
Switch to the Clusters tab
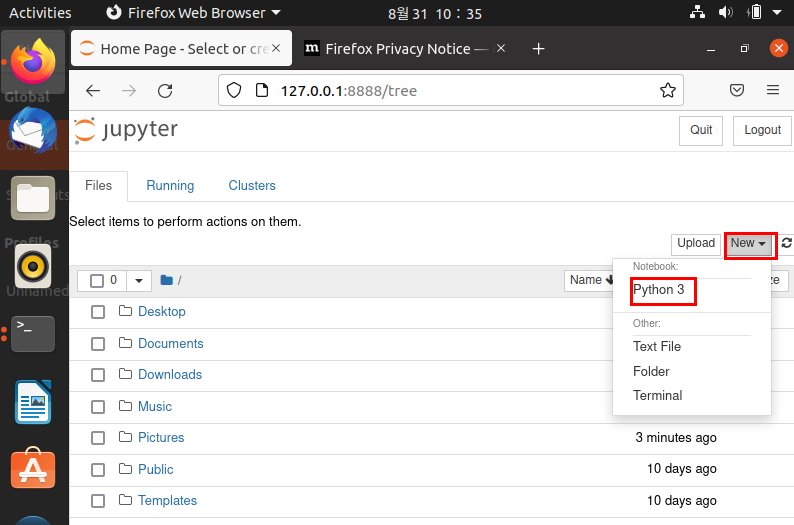[252, 185]
